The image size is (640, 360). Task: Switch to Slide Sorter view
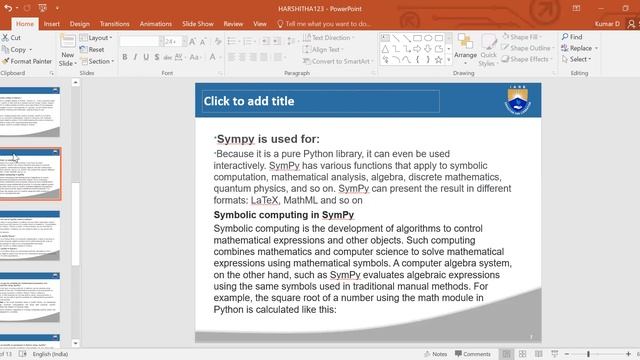522,354
